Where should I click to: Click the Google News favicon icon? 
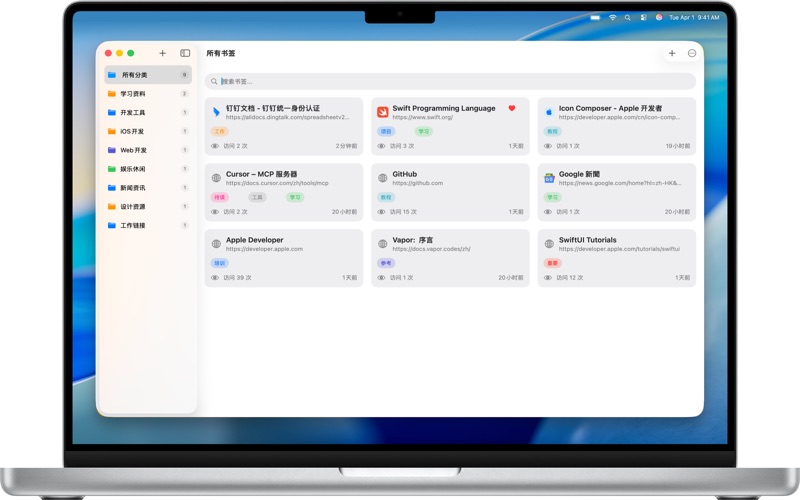549,178
